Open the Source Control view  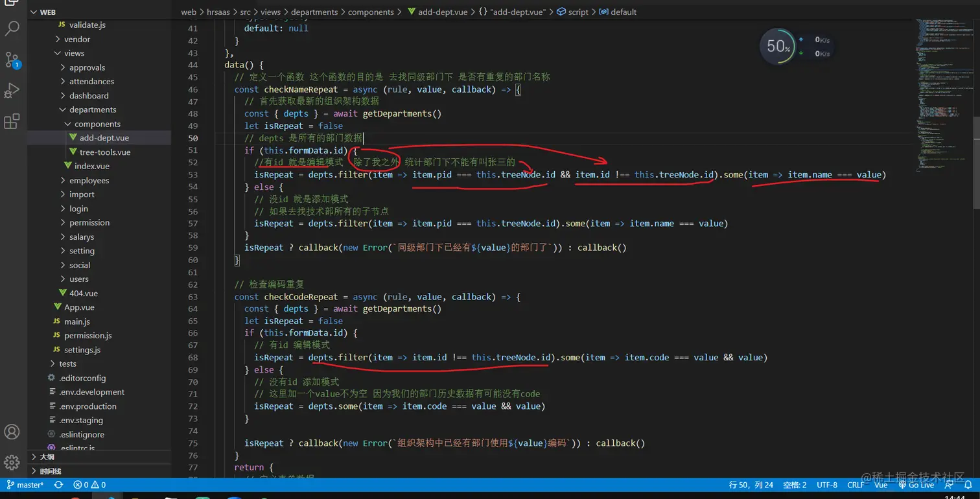point(12,60)
